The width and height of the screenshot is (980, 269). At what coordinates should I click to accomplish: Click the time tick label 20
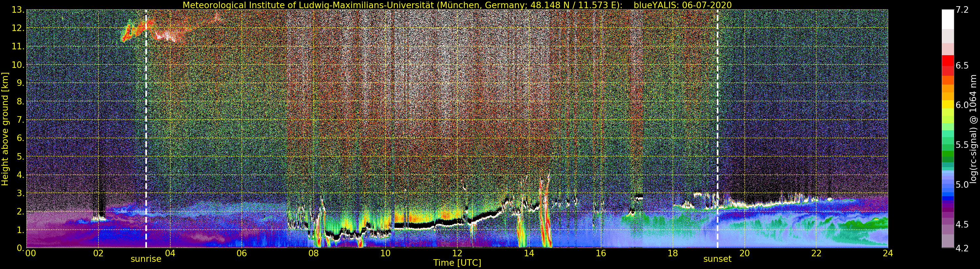coord(745,253)
